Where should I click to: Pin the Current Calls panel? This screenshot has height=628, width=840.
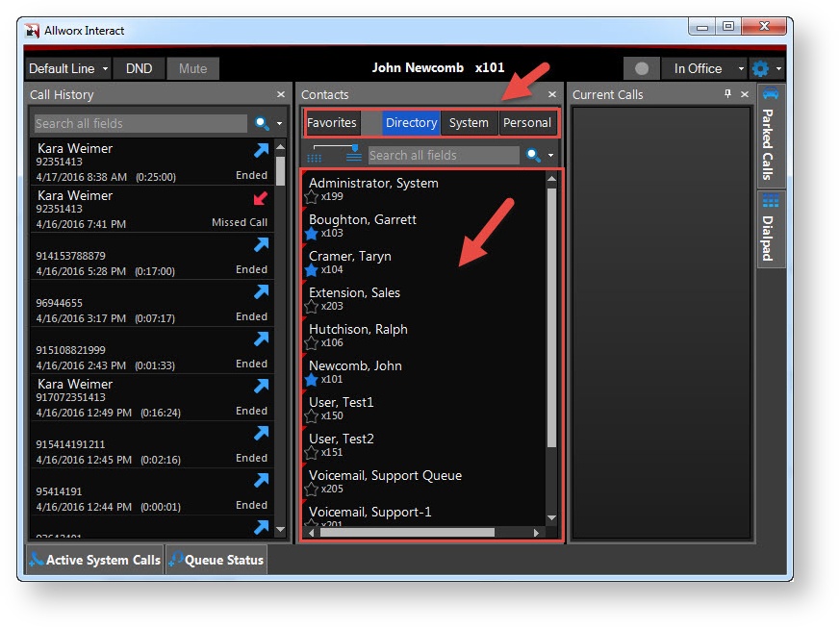727,94
